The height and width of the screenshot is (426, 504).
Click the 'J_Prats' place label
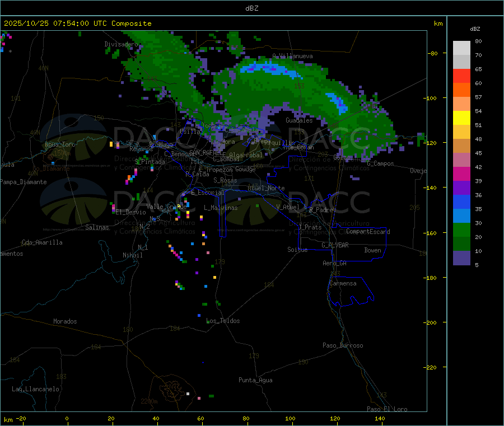(x=310, y=227)
